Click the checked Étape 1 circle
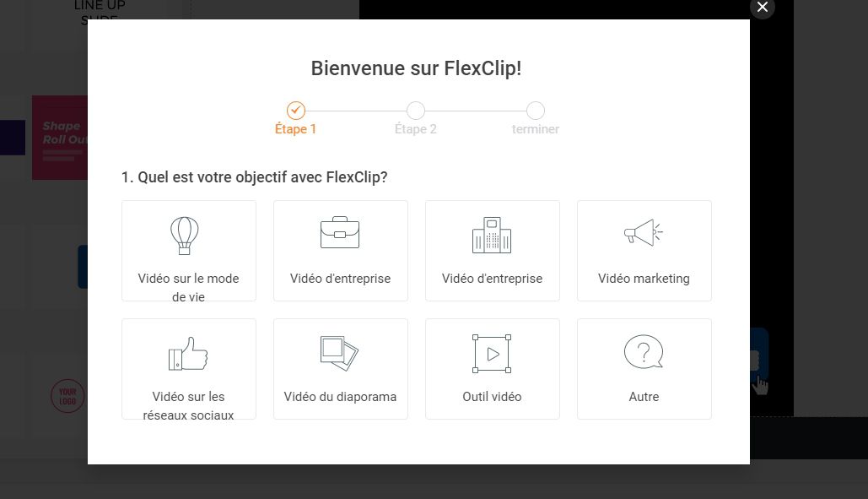Viewport: 868px width, 499px height. 295,111
